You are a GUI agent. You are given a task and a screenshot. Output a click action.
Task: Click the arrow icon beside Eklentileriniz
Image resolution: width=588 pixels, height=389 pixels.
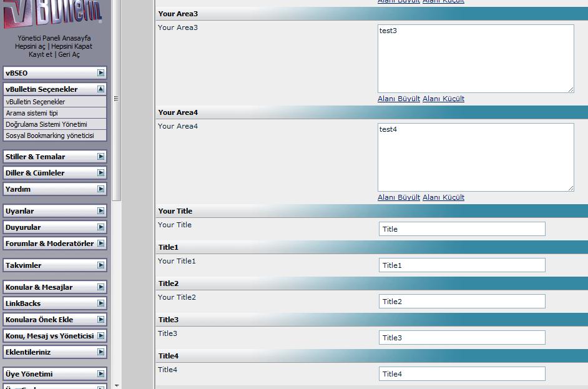100,352
